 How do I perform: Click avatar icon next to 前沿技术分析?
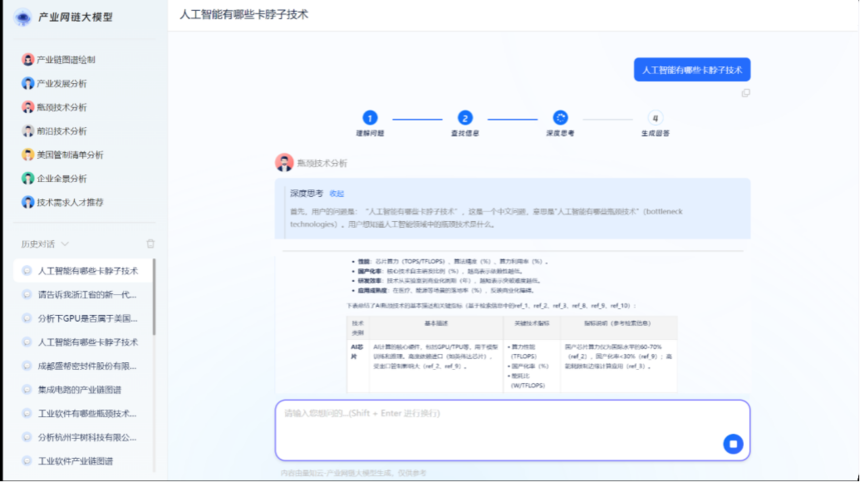coord(28,131)
